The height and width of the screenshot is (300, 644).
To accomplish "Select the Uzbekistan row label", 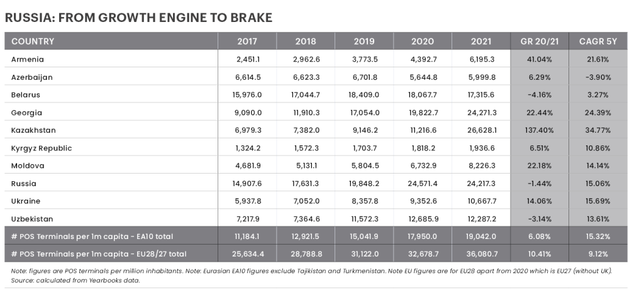I will pos(31,219).
